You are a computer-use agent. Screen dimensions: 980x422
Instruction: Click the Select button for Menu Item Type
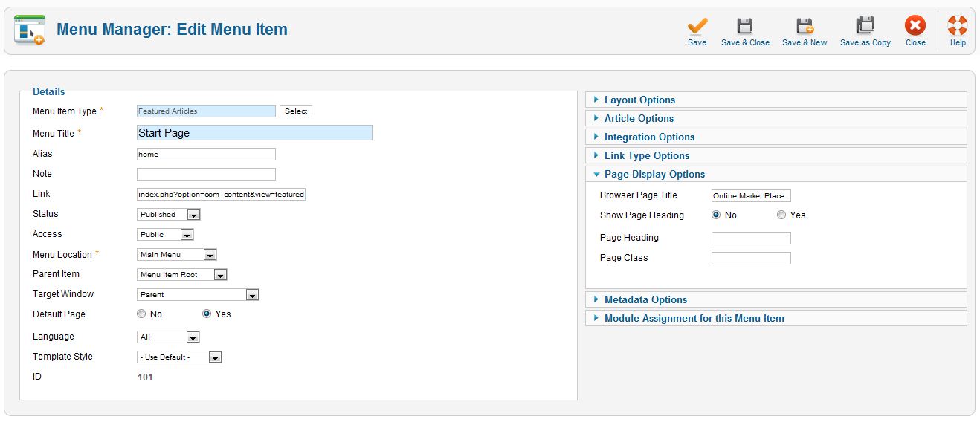click(x=296, y=111)
